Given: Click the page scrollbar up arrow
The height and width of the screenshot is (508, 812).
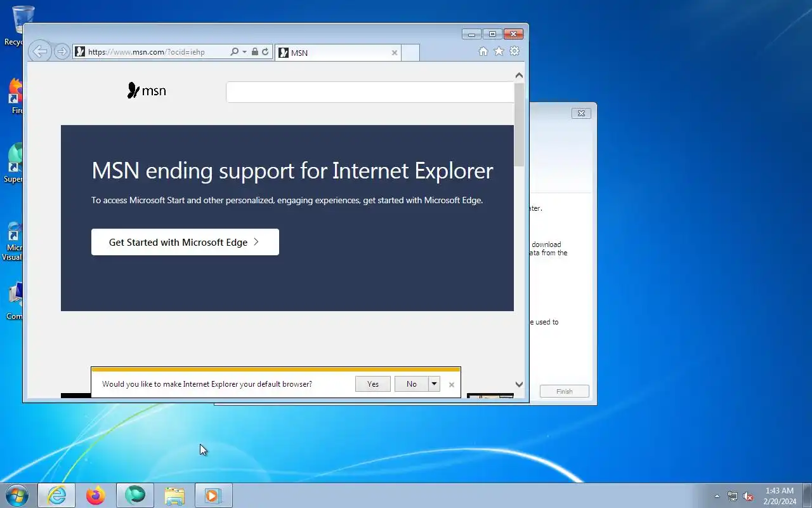Looking at the screenshot, I should point(519,76).
